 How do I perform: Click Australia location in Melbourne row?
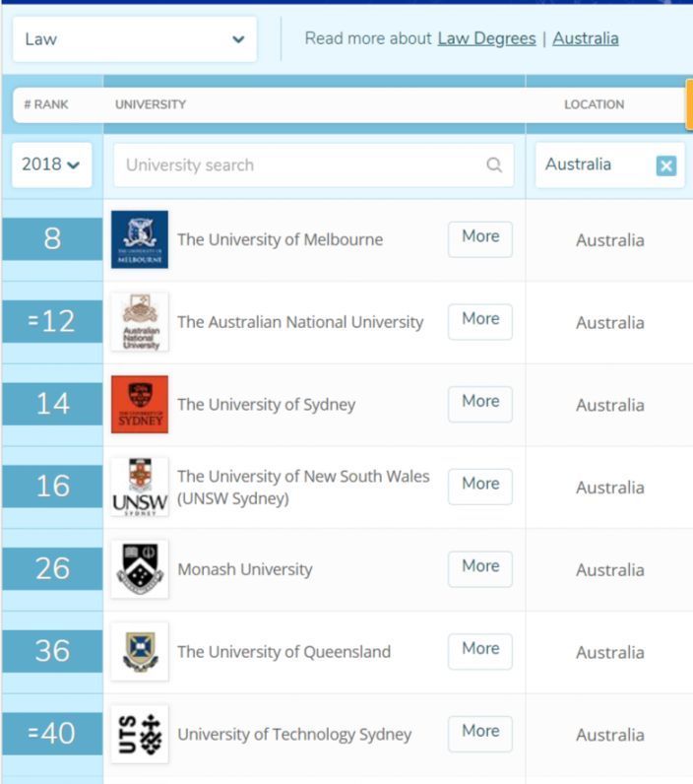(610, 240)
